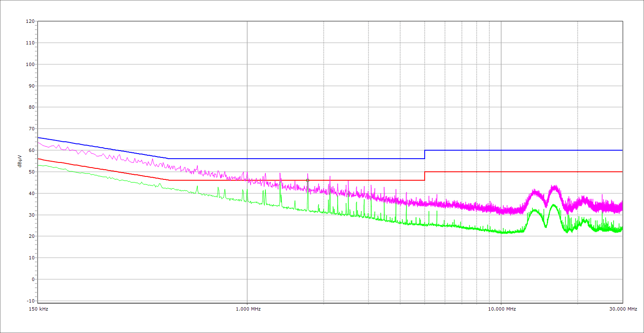Click the 30.000 MHz stop frequency label
This screenshot has height=333, width=644.
(623, 309)
